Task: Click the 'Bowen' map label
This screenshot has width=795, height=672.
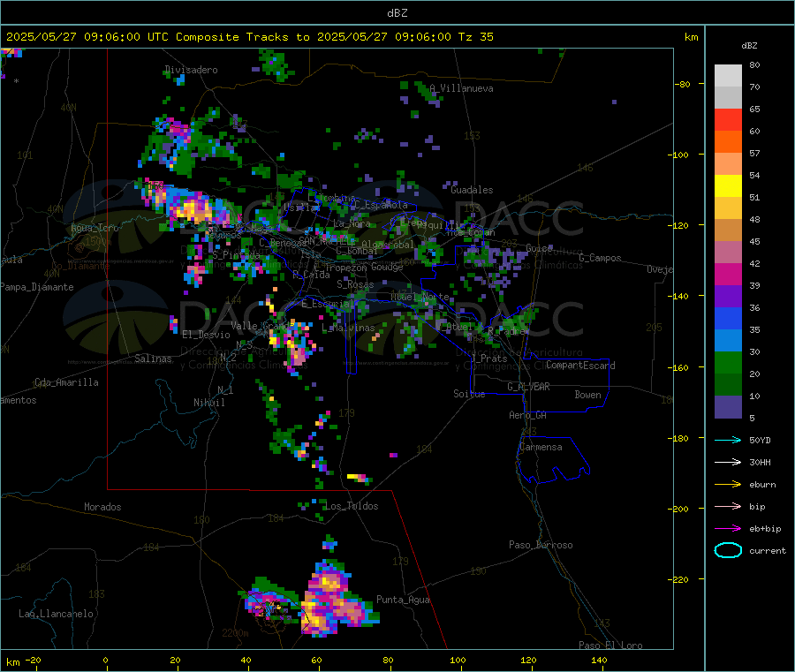Action: point(587,395)
